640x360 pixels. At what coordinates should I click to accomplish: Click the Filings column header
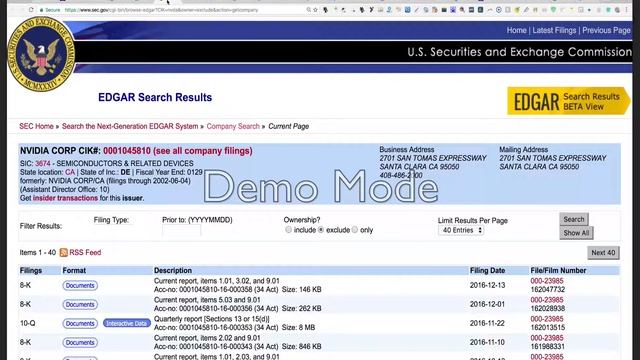(31, 270)
